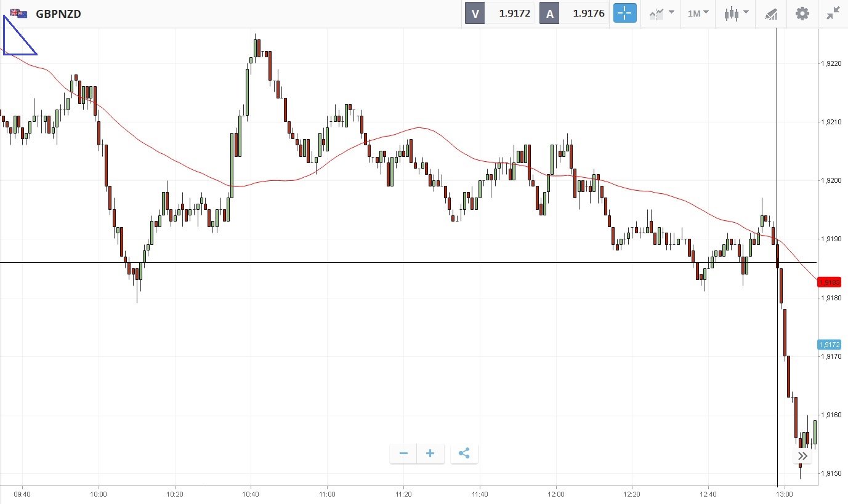Open the candlestick chart type dropdown
Viewport: 848px width, 504px height.
point(736,14)
